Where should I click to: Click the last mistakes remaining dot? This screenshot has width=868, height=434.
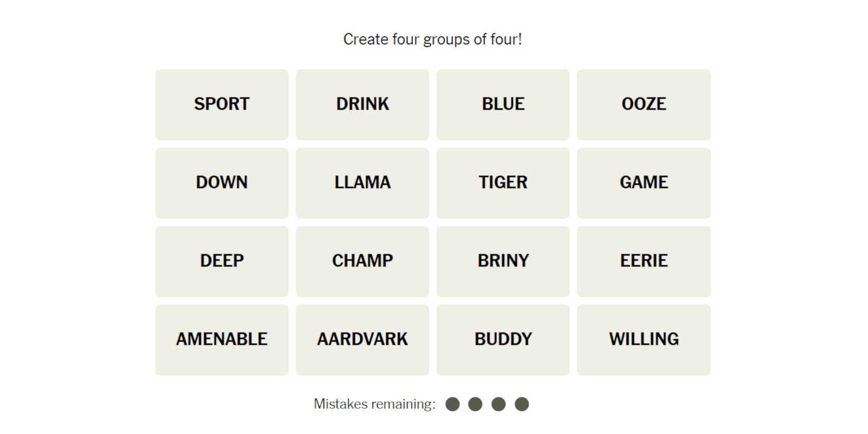tap(521, 404)
